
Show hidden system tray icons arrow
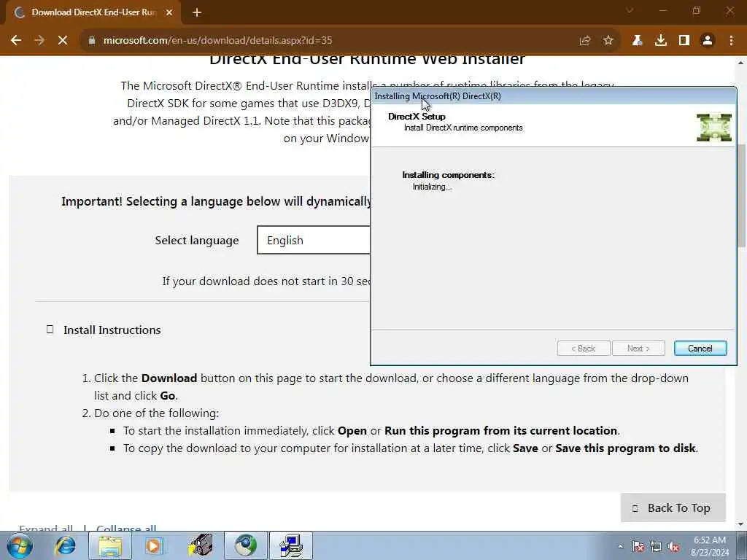pos(620,546)
